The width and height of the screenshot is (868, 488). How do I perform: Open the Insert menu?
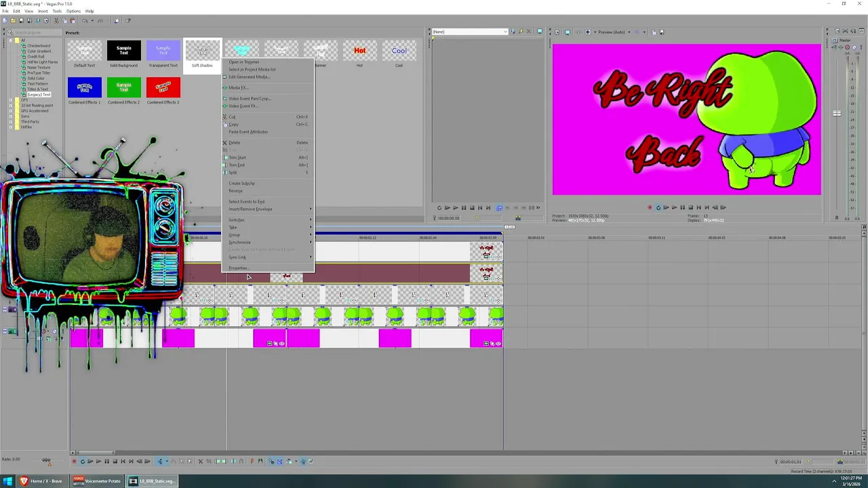point(43,11)
